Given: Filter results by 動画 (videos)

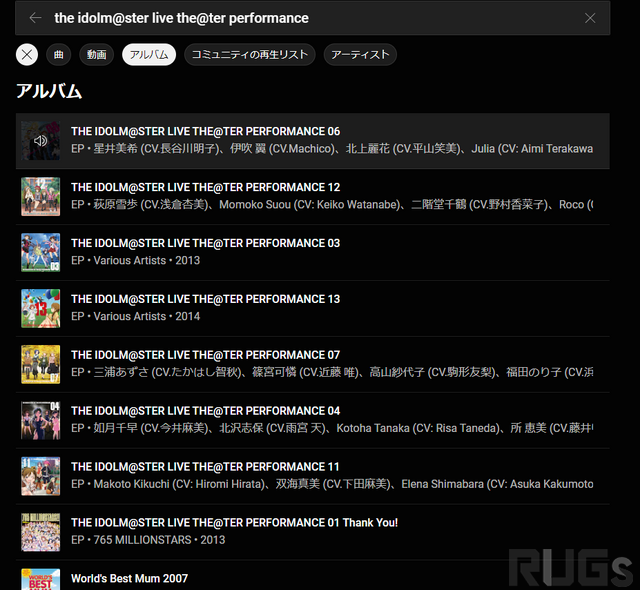Looking at the screenshot, I should (x=96, y=55).
